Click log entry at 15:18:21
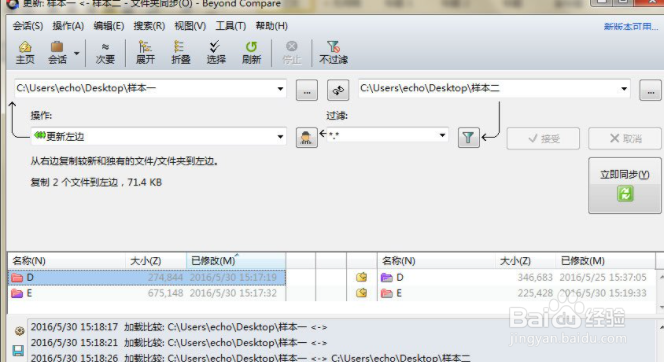The height and width of the screenshot is (362, 664). tap(179, 342)
